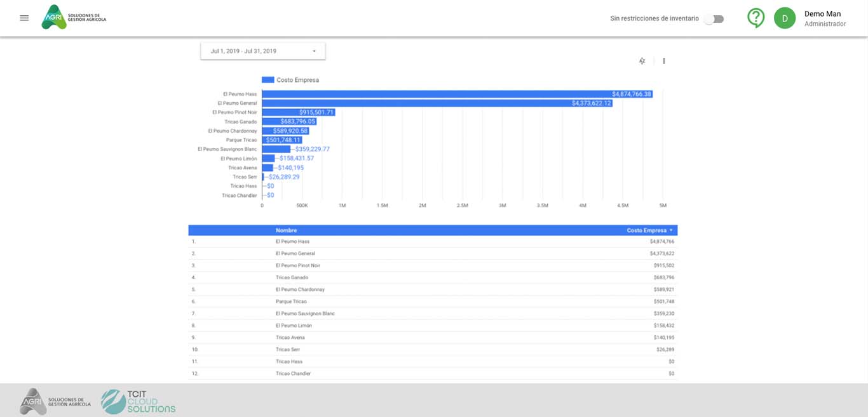The width and height of the screenshot is (868, 417).
Task: Open the green help question mark icon
Action: tap(756, 18)
